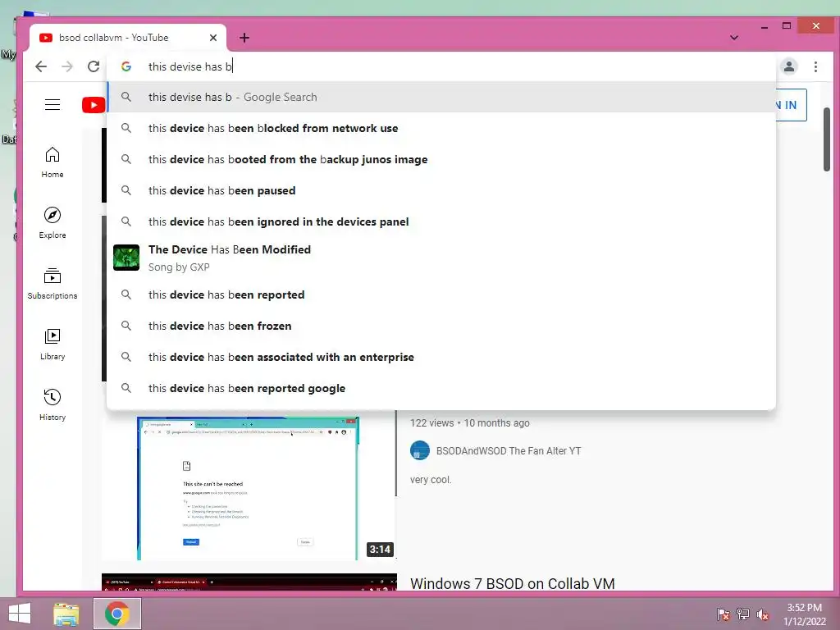The image size is (840, 630).
Task: Choose suggestion 'this device has been reported'
Action: (441, 294)
